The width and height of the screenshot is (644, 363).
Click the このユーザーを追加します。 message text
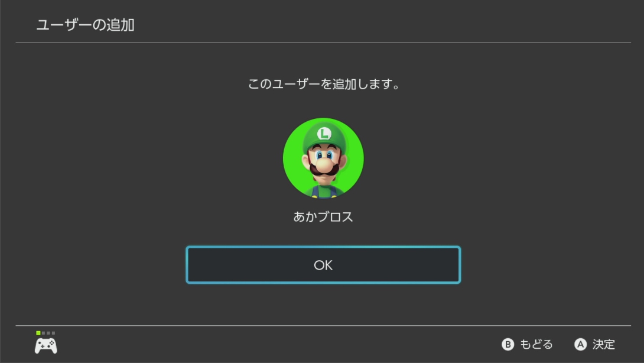coord(324,84)
